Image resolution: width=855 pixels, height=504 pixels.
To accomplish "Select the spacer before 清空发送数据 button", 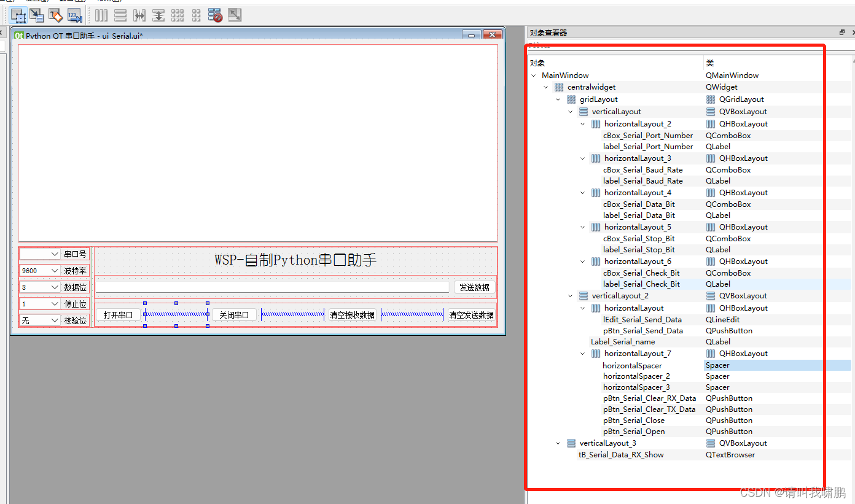I will pyautogui.click(x=412, y=315).
